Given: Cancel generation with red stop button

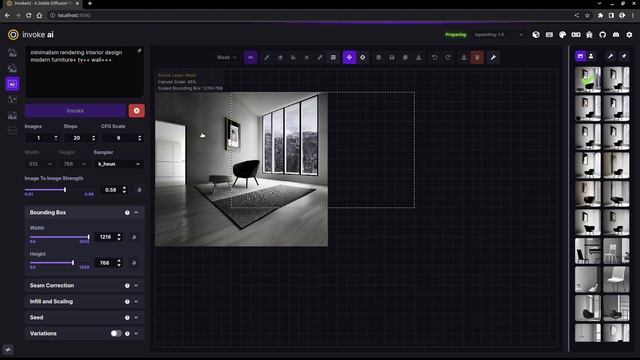Looking at the screenshot, I should [136, 111].
